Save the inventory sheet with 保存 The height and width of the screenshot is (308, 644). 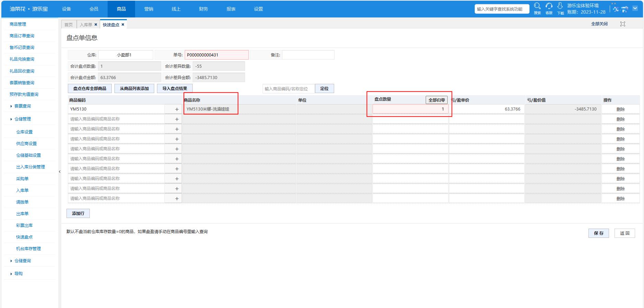point(599,233)
